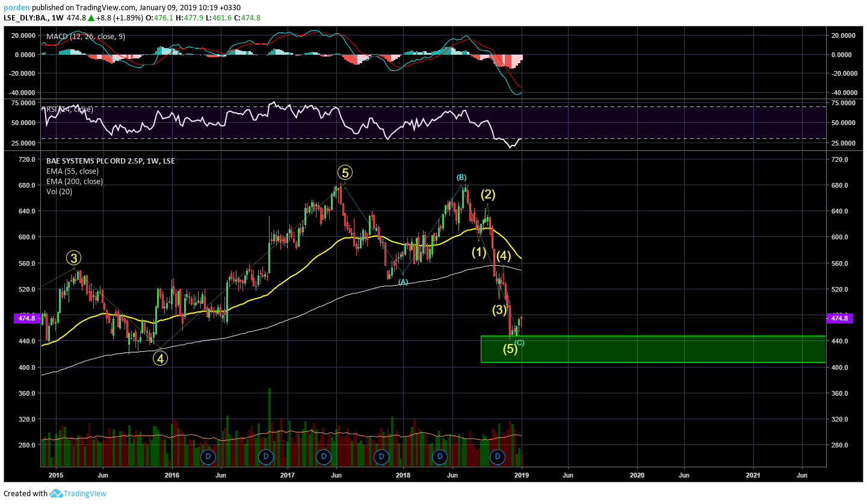
Task: Click the green support zone rectangle
Action: pyautogui.click(x=653, y=349)
